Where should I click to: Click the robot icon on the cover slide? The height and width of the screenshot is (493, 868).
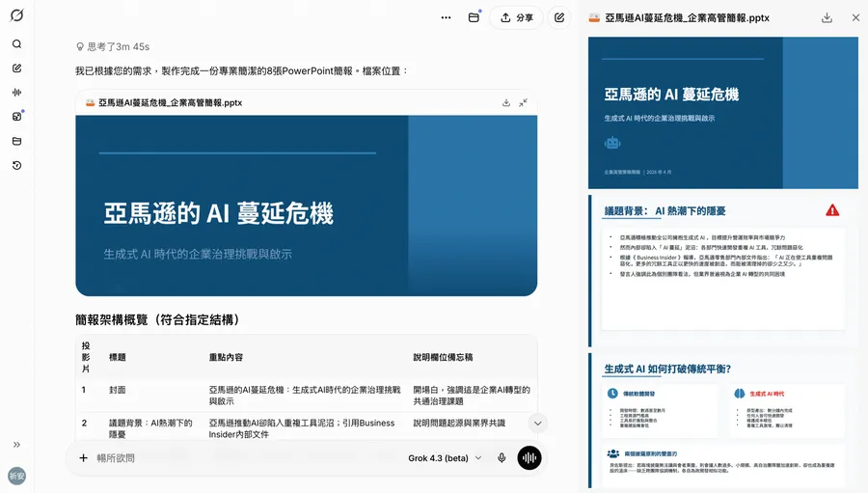coord(612,143)
